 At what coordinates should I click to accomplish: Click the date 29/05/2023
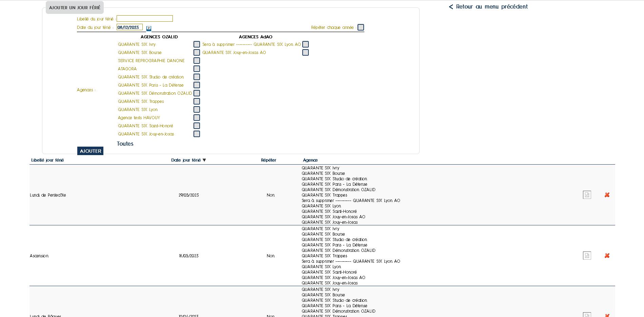pyautogui.click(x=189, y=195)
